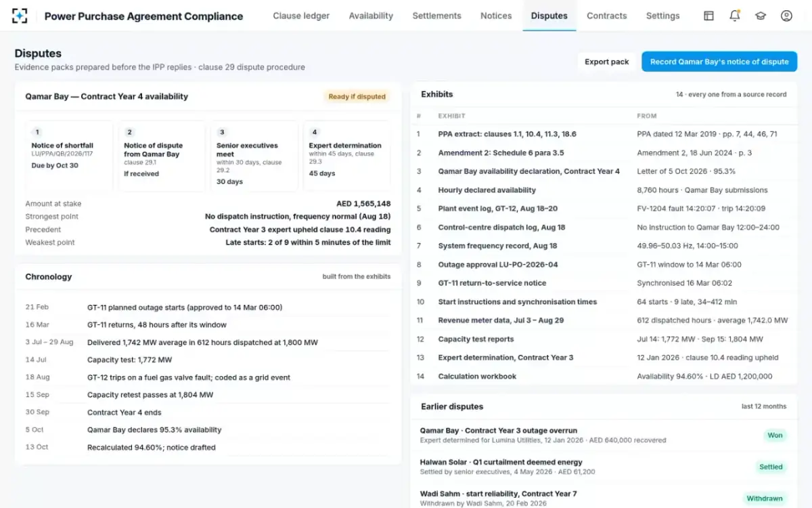Click the Export pack button
812x508 pixels.
point(607,62)
